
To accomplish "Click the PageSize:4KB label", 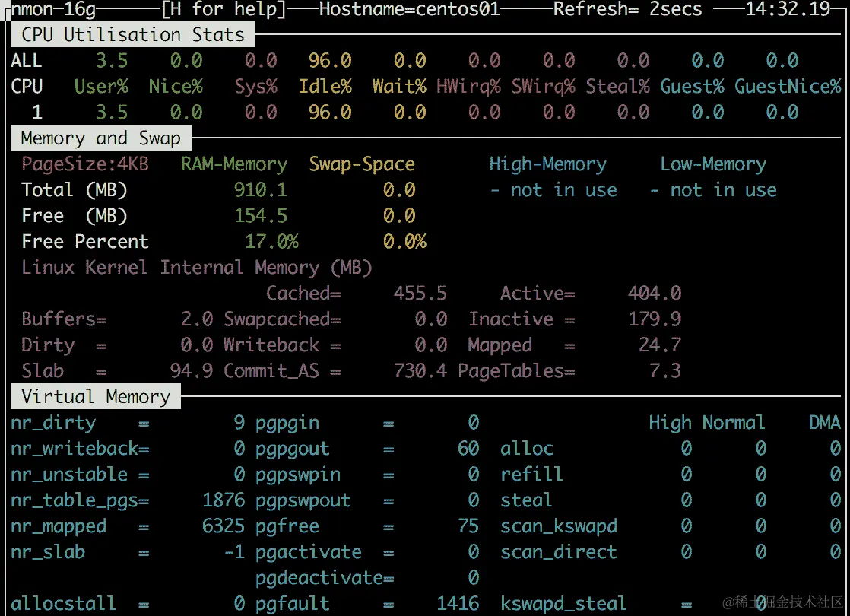I will [x=85, y=164].
